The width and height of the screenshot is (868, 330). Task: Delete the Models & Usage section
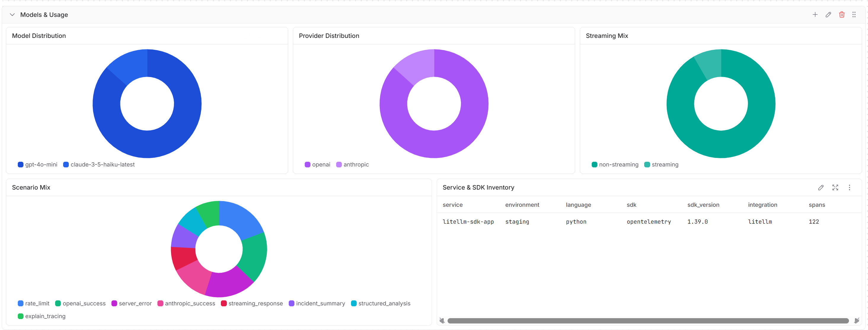coord(841,15)
